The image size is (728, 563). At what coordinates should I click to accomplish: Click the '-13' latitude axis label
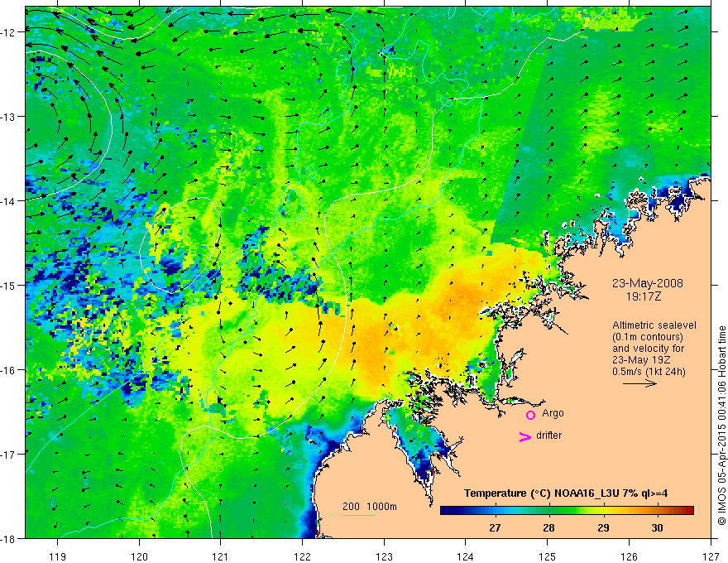(9, 116)
